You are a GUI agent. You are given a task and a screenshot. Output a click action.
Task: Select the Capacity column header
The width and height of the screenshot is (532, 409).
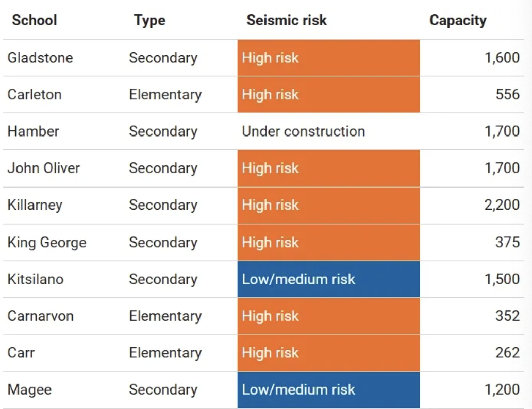click(x=458, y=21)
